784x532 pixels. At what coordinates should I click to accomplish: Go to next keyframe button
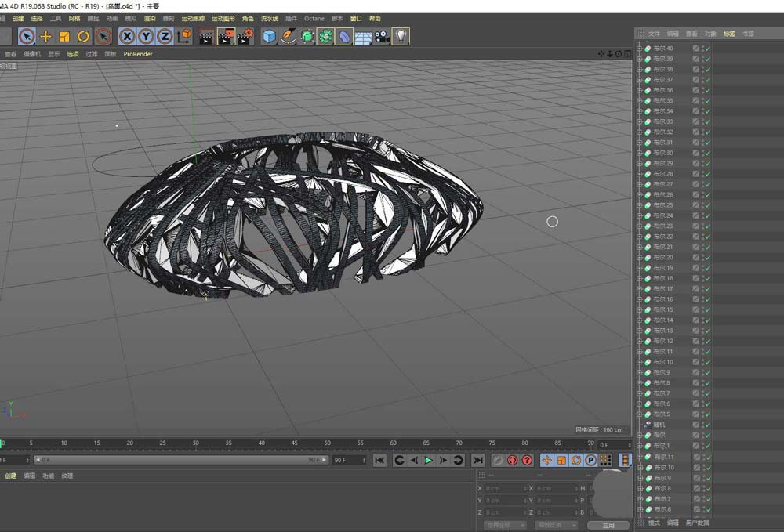(458, 460)
